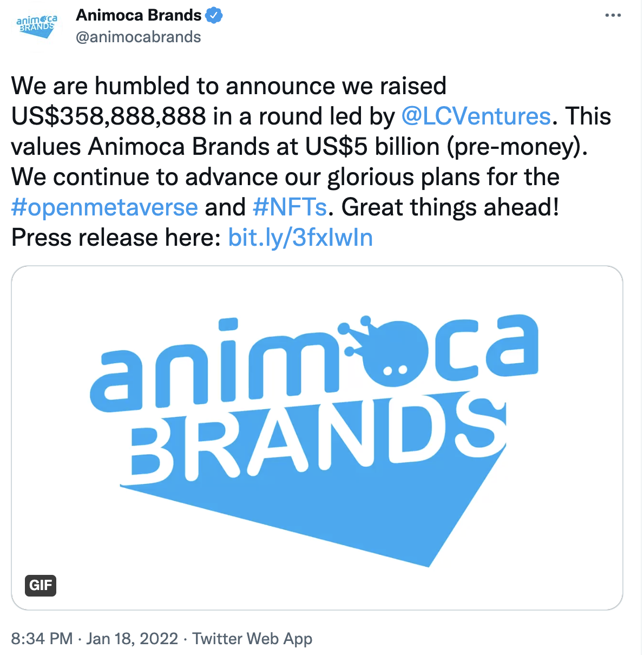Click the Animoca Brands display name
Viewport: 644px width, 655px height.
click(x=139, y=15)
